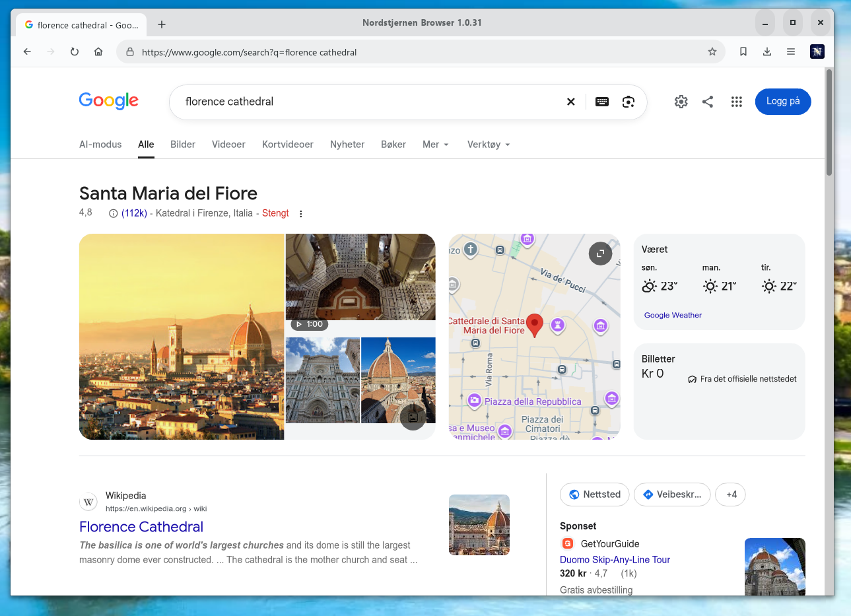851x616 pixels.
Task: Open the bookmarks panel icon
Action: [x=743, y=51]
